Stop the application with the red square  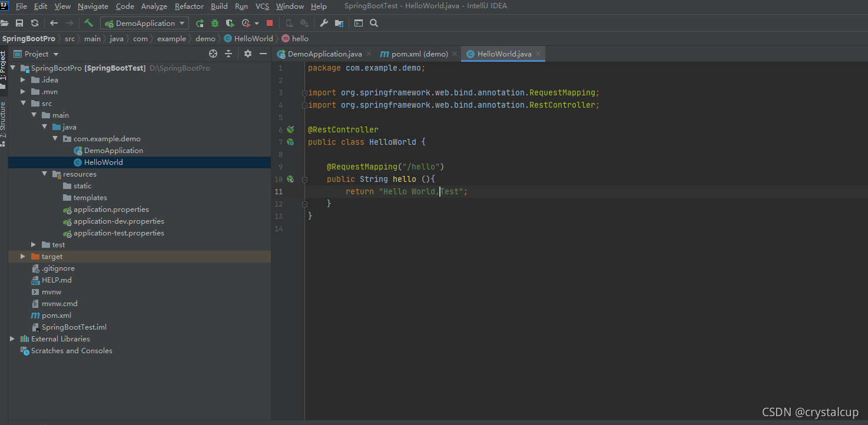[x=270, y=23]
